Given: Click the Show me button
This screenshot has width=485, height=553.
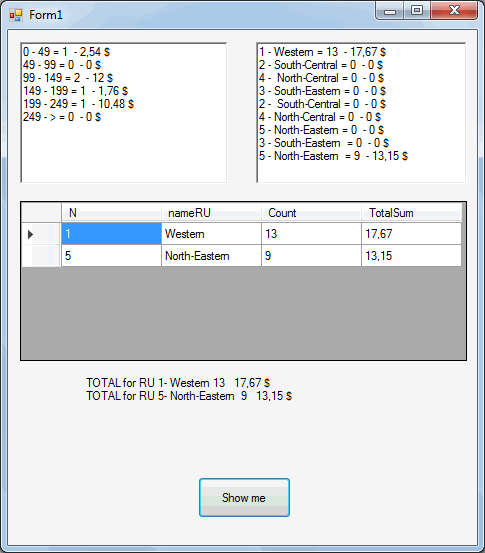Looking at the screenshot, I should pos(244,497).
